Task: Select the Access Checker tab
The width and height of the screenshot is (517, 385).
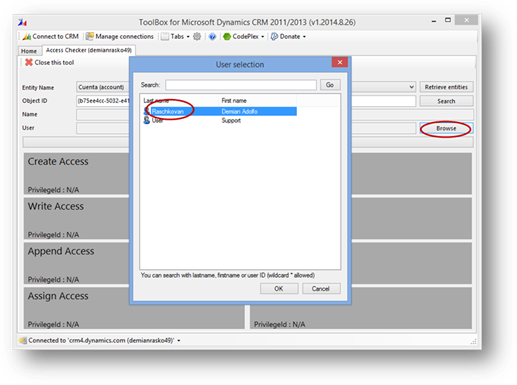Action: [x=89, y=50]
